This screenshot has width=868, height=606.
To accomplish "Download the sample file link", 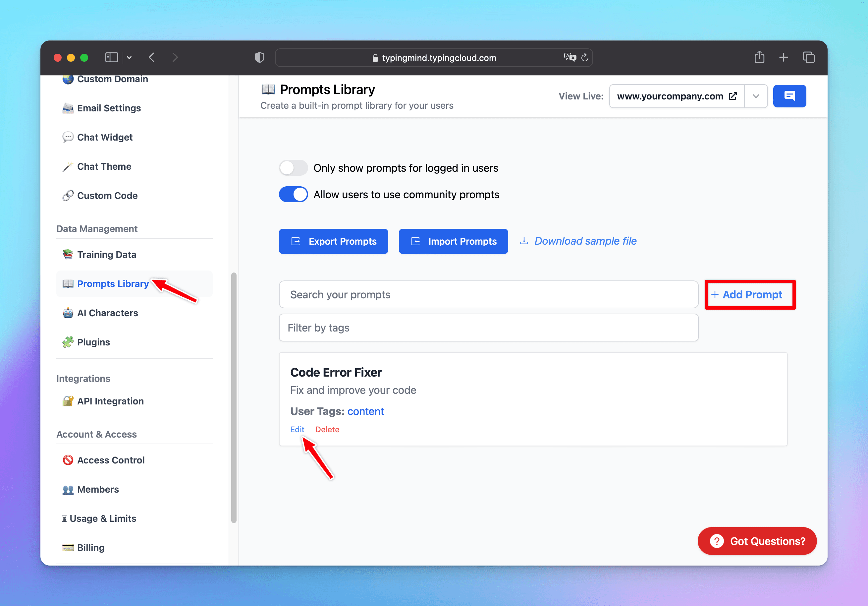I will (578, 241).
